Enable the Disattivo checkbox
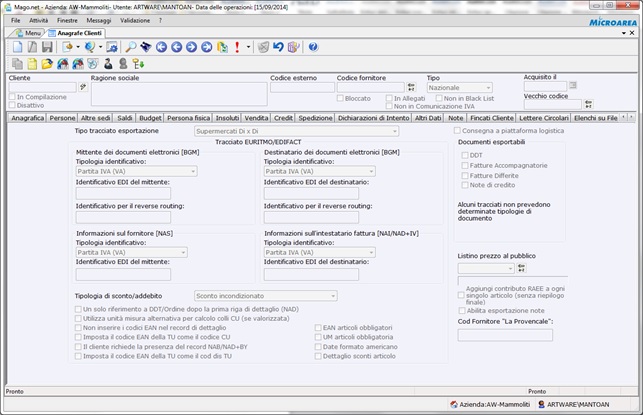Image resolution: width=643 pixels, height=415 pixels. tap(12, 105)
